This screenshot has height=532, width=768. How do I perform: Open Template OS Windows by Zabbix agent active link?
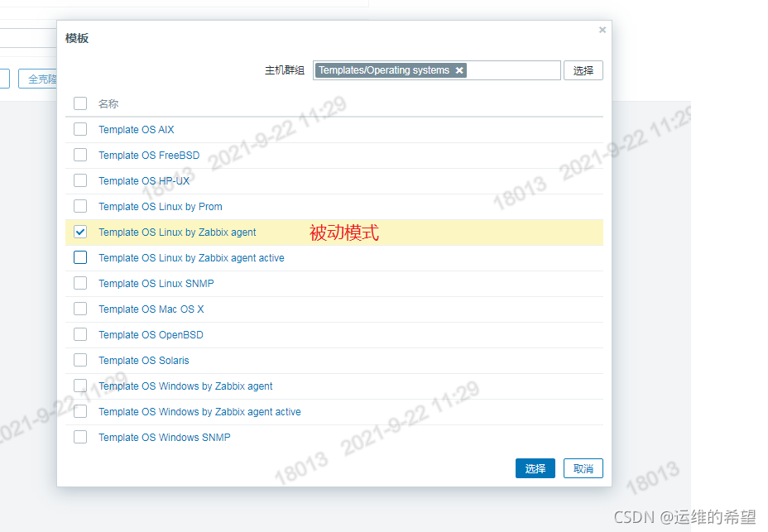(x=199, y=411)
